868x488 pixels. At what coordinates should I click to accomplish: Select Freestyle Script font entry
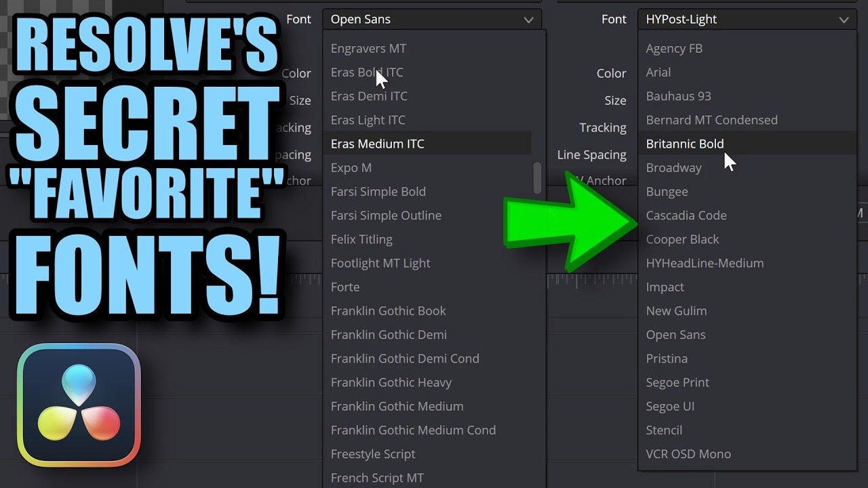[x=373, y=454]
